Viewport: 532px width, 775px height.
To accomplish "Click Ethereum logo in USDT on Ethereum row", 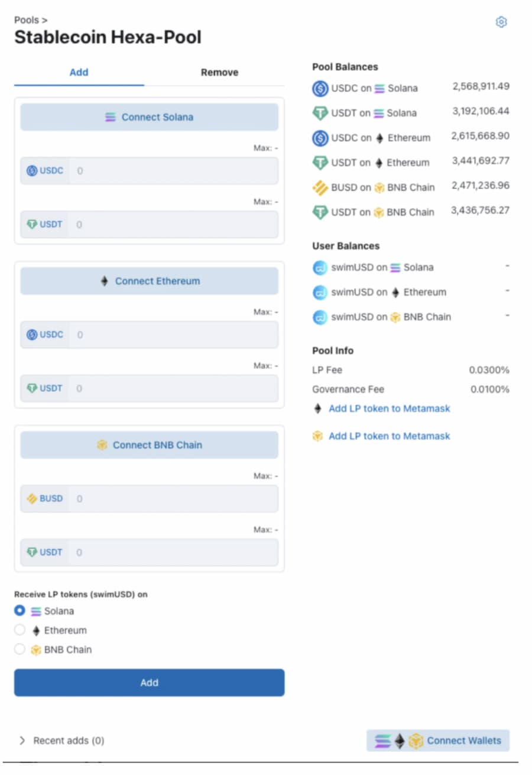I will click(379, 163).
